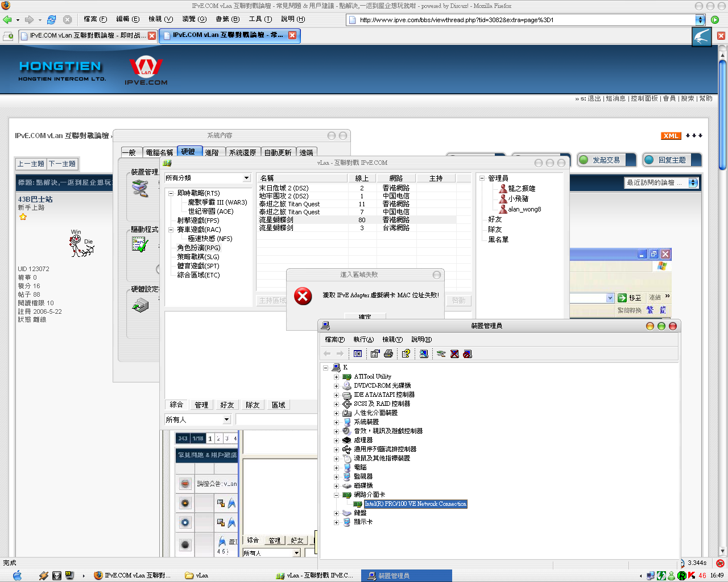Viewport: 728px width, 582px height.
Task: Click the Firefox stop loading icon
Action: click(x=67, y=19)
